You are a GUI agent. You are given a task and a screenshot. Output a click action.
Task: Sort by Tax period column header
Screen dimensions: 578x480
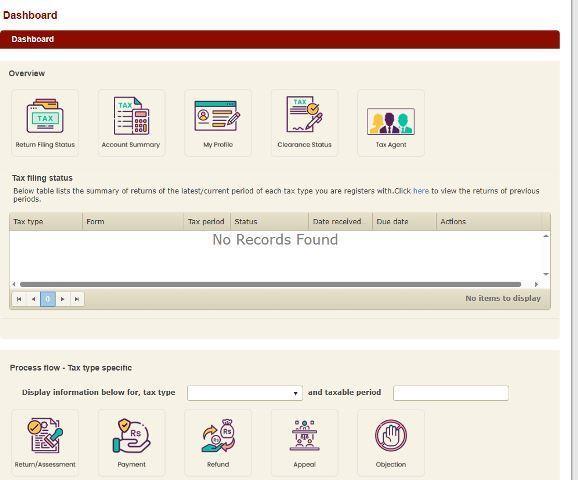(206, 222)
